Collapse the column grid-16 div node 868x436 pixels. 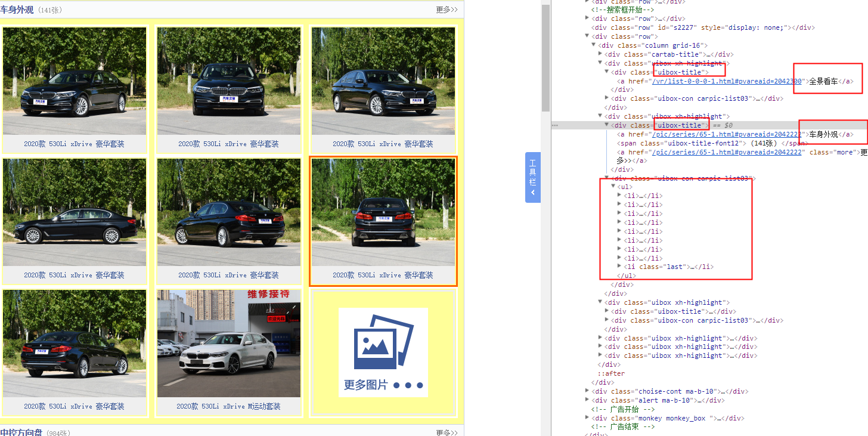(x=594, y=45)
